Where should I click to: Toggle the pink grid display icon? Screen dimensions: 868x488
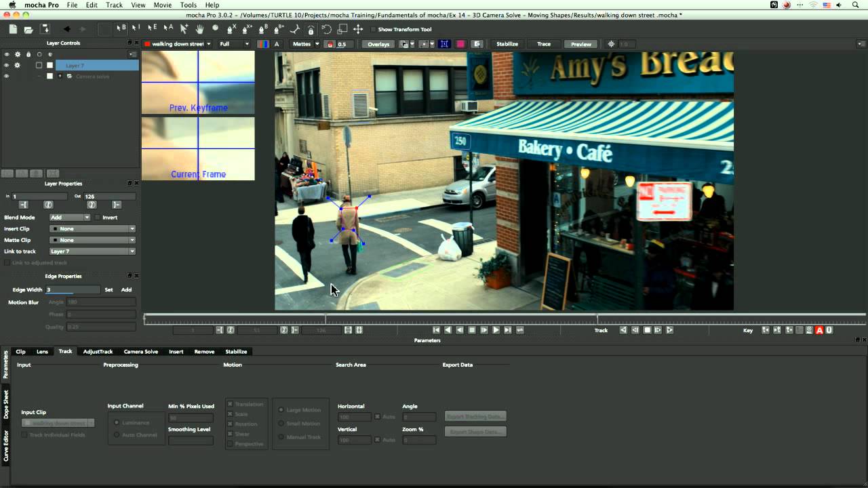tap(460, 44)
